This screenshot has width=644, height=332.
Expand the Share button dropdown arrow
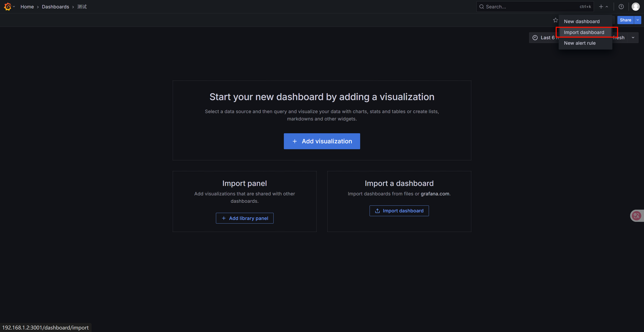pyautogui.click(x=638, y=20)
